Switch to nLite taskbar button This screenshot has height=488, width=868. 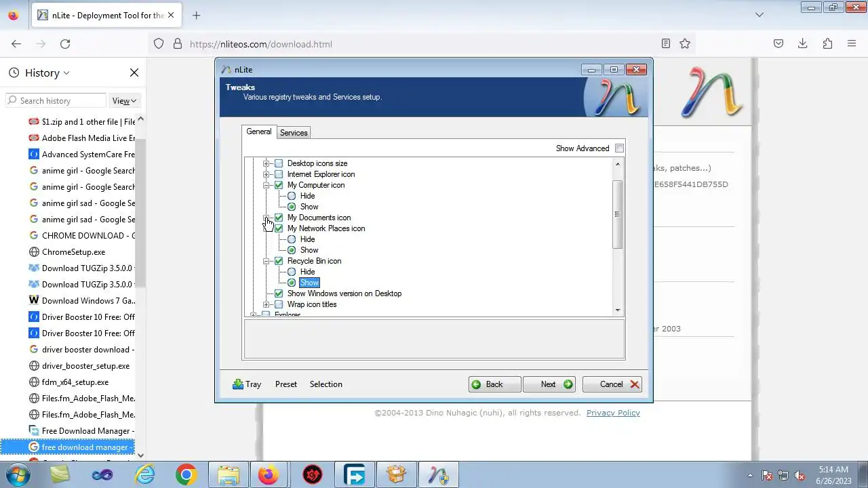point(439,474)
